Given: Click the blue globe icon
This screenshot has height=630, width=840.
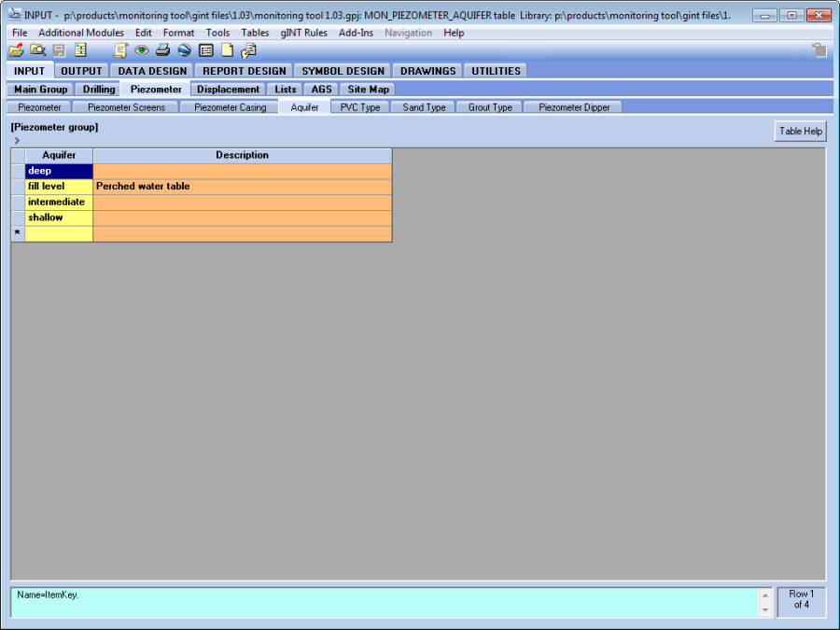Looking at the screenshot, I should pyautogui.click(x=184, y=50).
